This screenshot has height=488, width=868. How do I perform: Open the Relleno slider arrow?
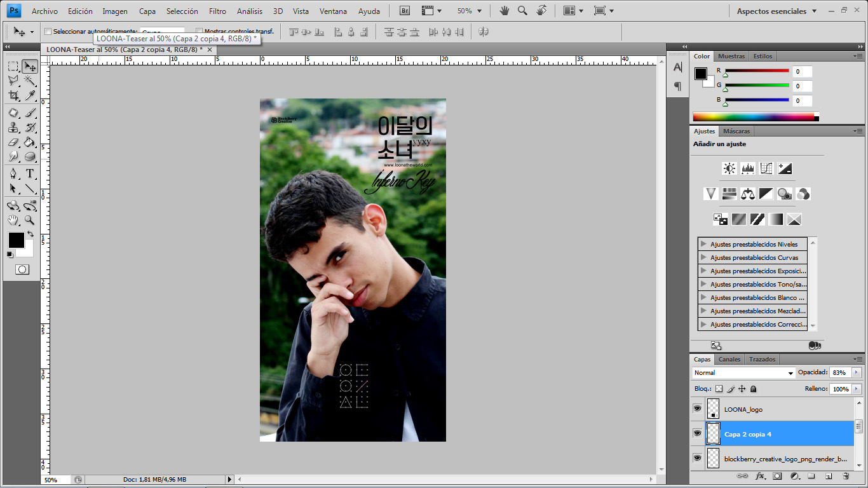857,389
